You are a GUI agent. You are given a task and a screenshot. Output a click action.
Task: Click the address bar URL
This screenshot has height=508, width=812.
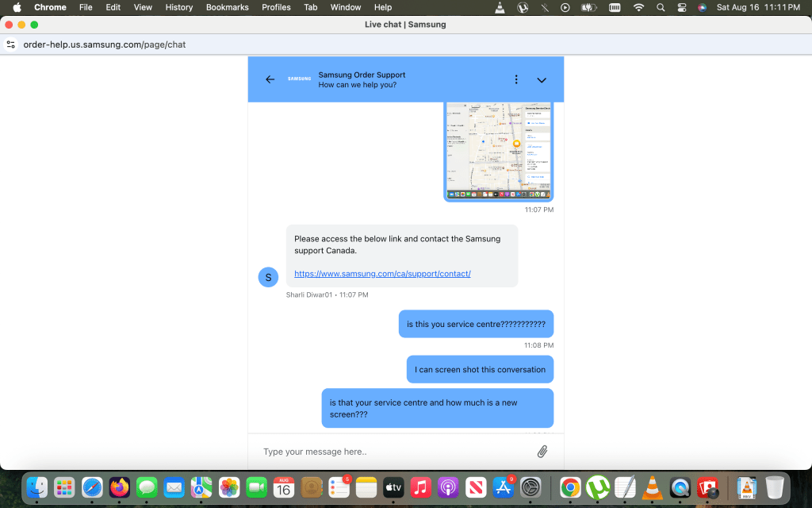(x=104, y=44)
